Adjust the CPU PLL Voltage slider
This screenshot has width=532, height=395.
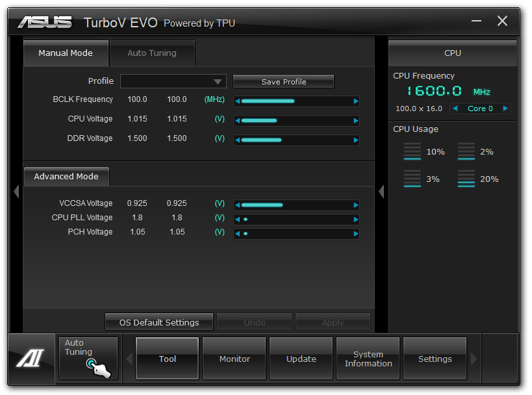pyautogui.click(x=297, y=219)
